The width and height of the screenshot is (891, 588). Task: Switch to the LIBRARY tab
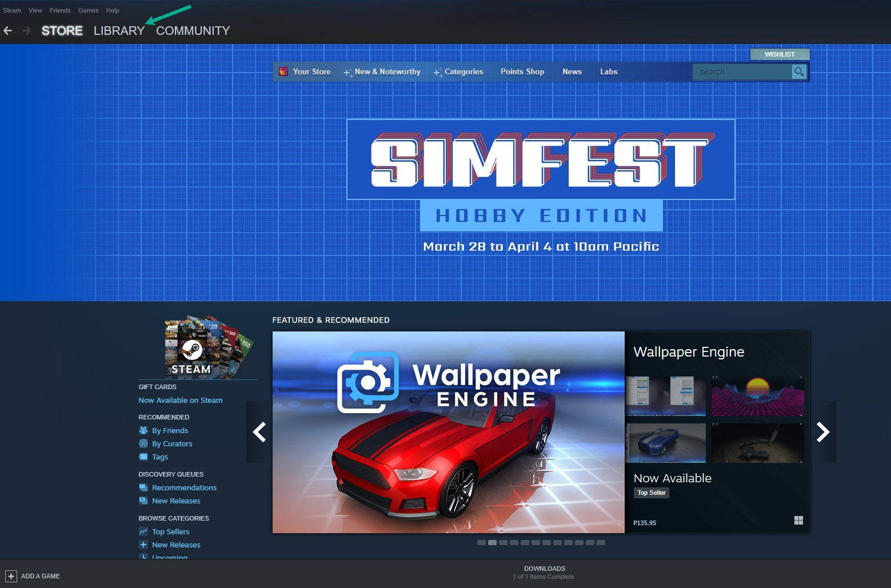click(x=119, y=31)
